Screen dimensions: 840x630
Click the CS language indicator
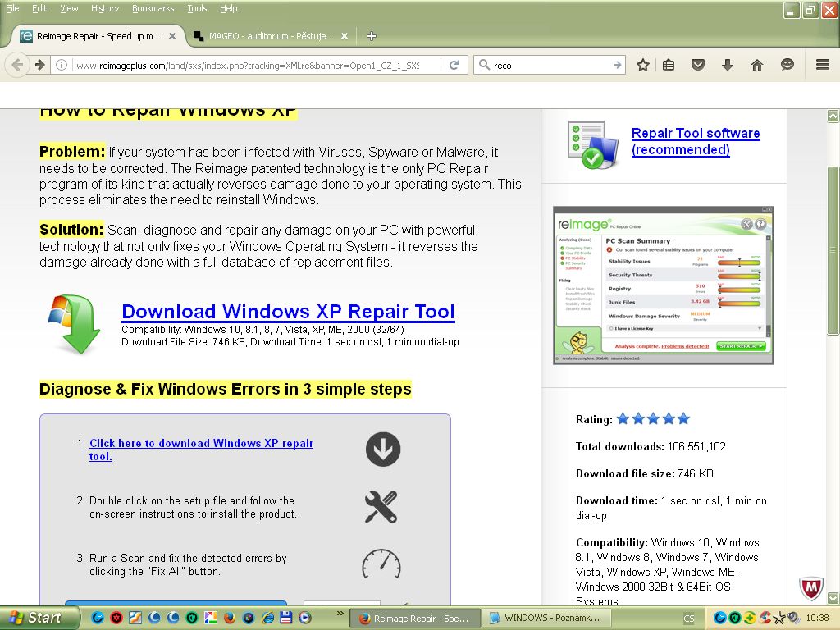pyautogui.click(x=689, y=619)
